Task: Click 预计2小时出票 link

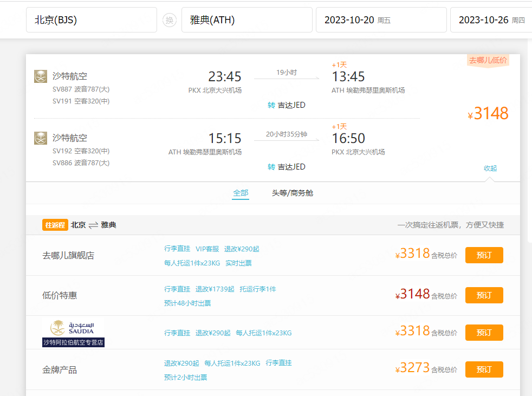Action: tap(186, 378)
